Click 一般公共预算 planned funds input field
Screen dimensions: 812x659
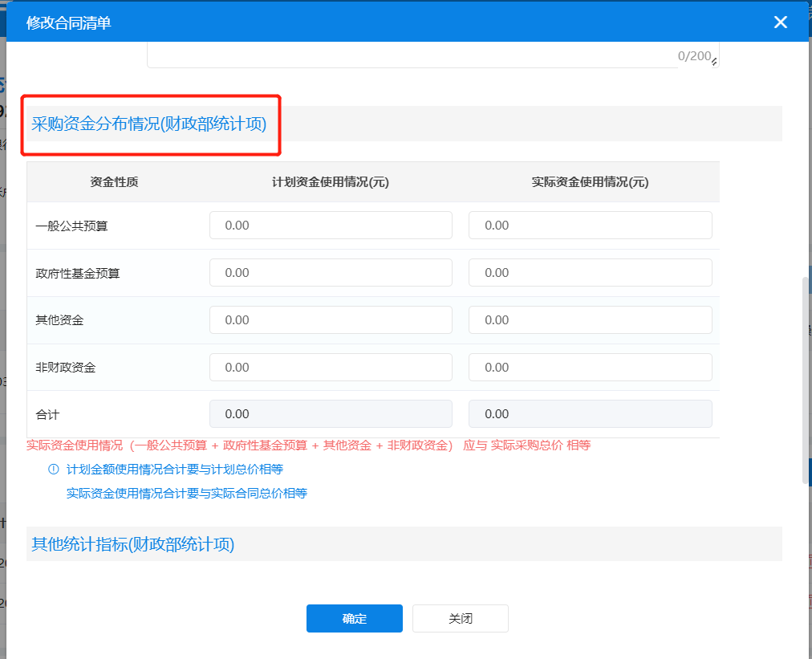pyautogui.click(x=331, y=226)
